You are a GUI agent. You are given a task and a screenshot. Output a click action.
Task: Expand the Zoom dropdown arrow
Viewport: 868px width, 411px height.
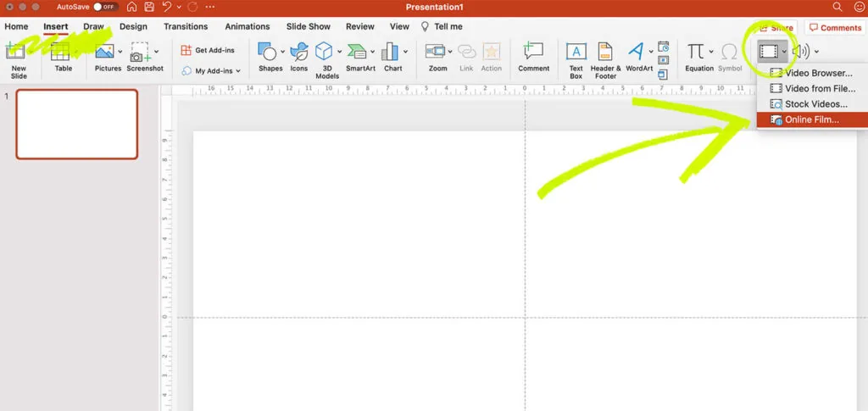tap(450, 52)
